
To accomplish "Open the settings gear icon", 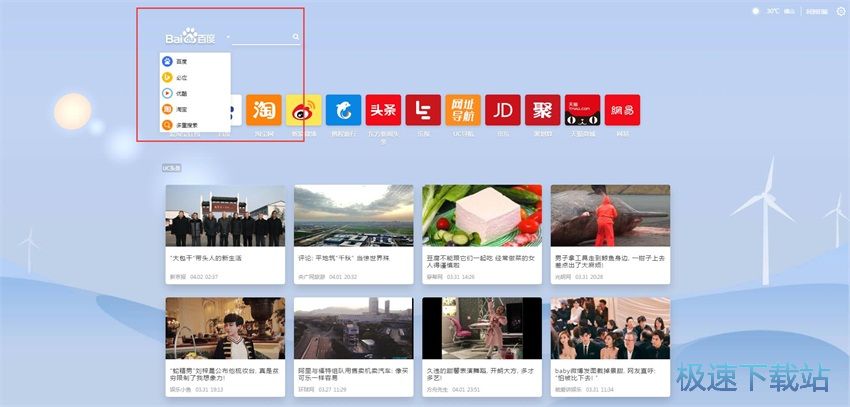I will pos(841,11).
